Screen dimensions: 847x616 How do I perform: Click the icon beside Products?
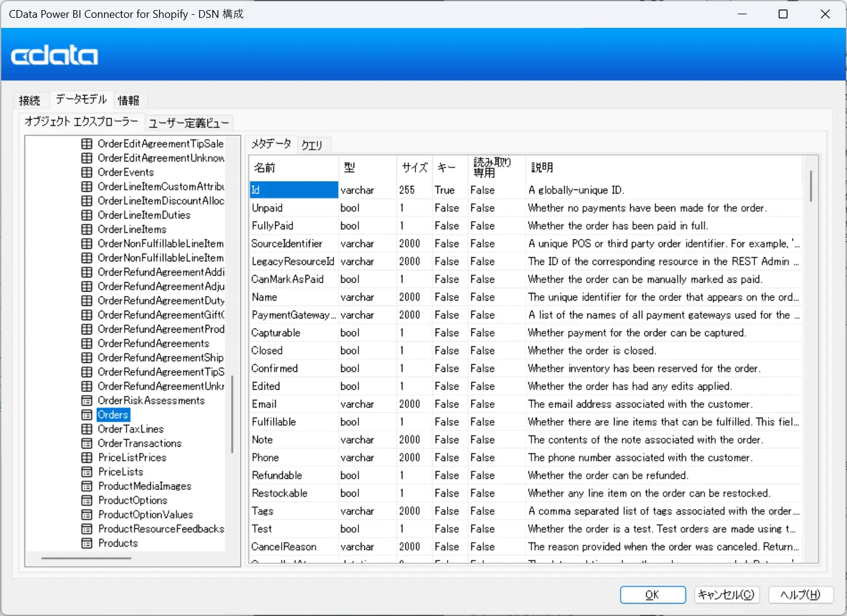coord(87,543)
